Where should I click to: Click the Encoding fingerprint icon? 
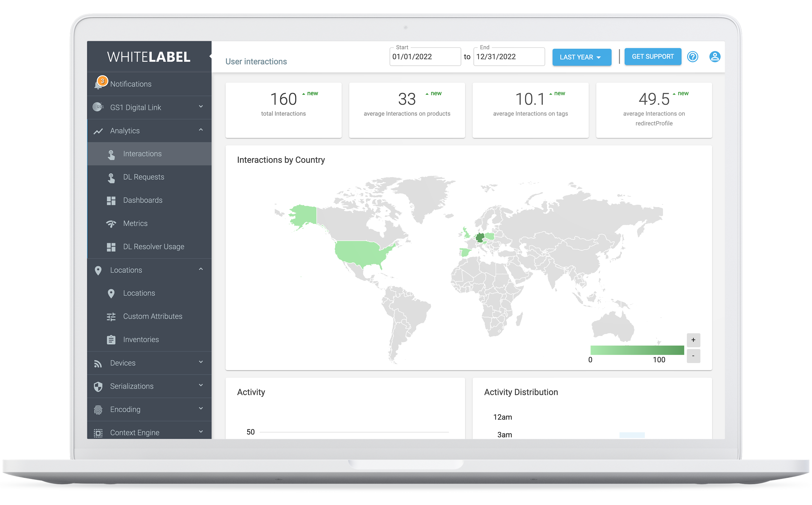coord(98,410)
